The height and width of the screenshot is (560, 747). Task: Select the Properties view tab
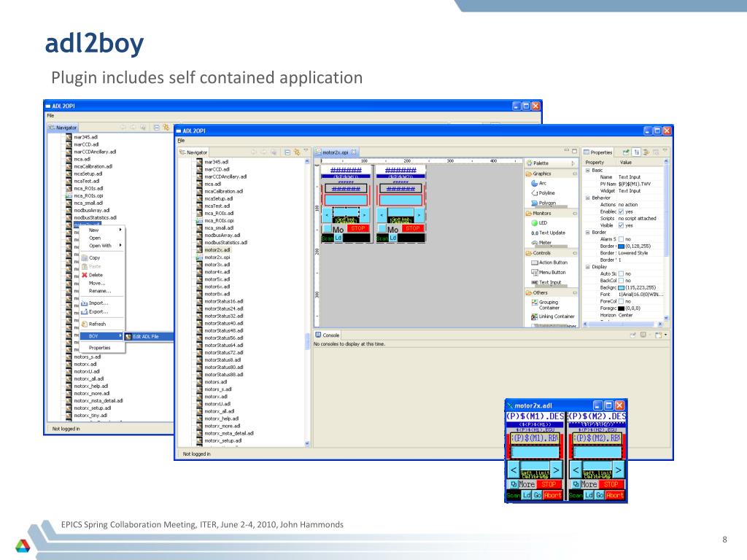598,152
